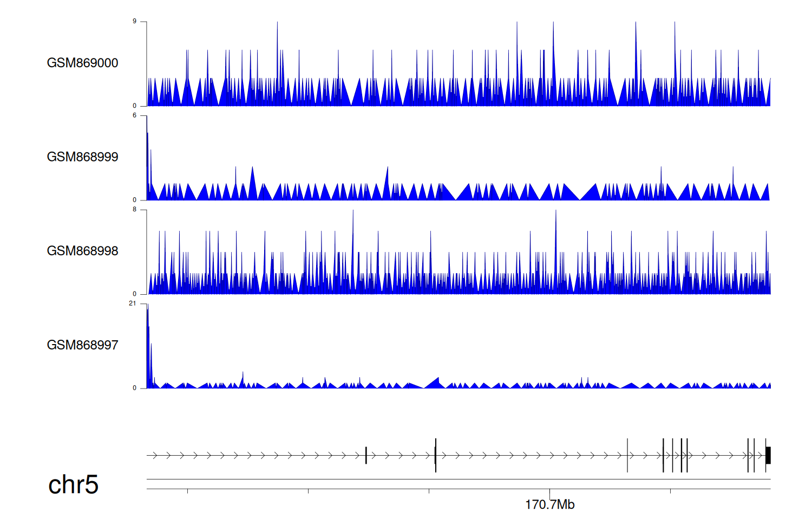Viewport: 812px width, 531px height.
Task: Click the GSM869000 track label
Action: [82, 63]
